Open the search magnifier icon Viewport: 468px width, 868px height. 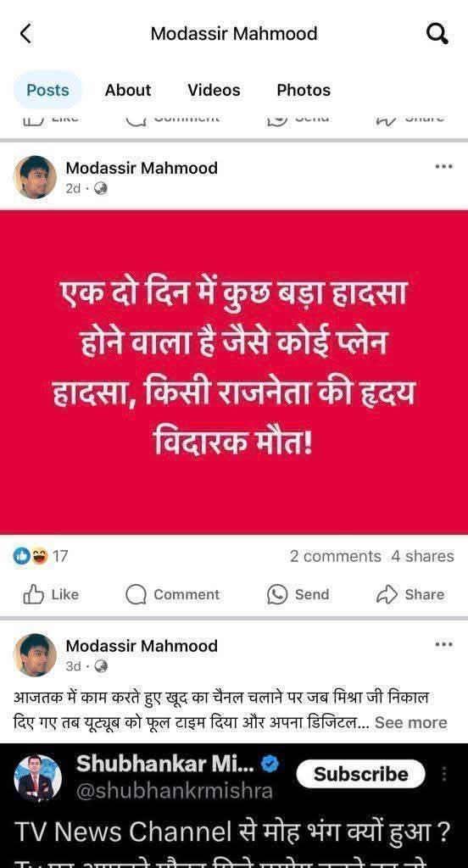pyautogui.click(x=437, y=34)
